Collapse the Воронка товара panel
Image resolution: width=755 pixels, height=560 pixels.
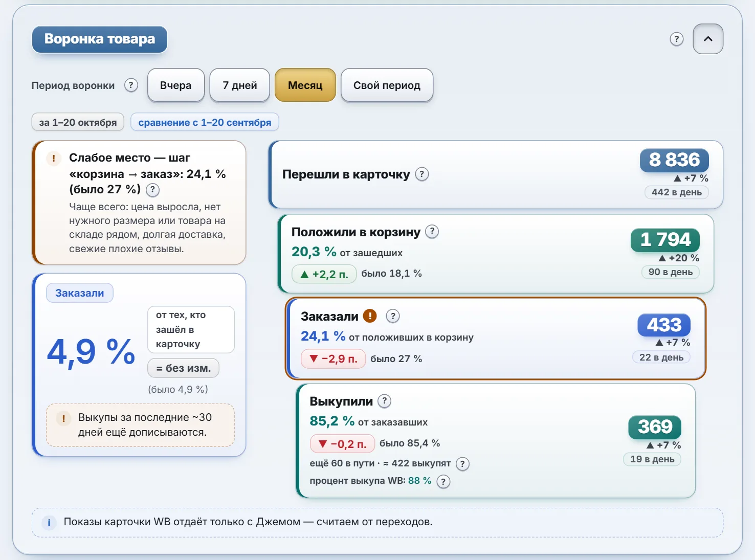coord(708,39)
